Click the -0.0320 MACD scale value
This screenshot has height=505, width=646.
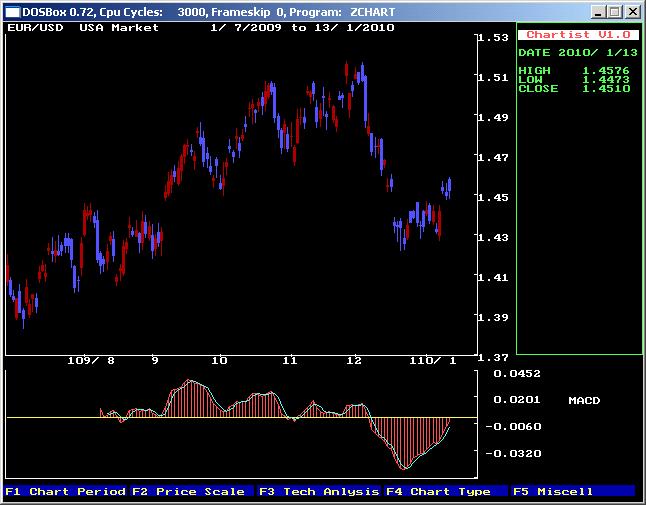(x=513, y=453)
